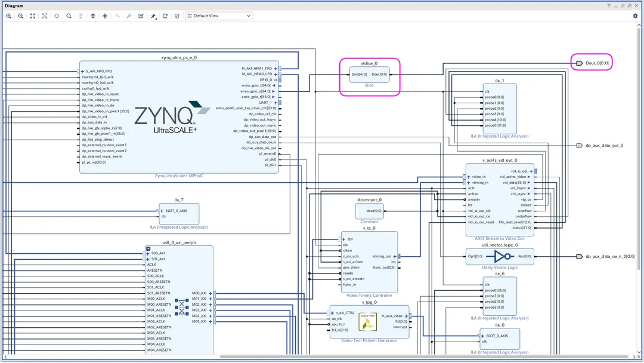Image resolution: width=644 pixels, height=363 pixels.
Task: Open diagram settings gear icon
Action: point(636,16)
